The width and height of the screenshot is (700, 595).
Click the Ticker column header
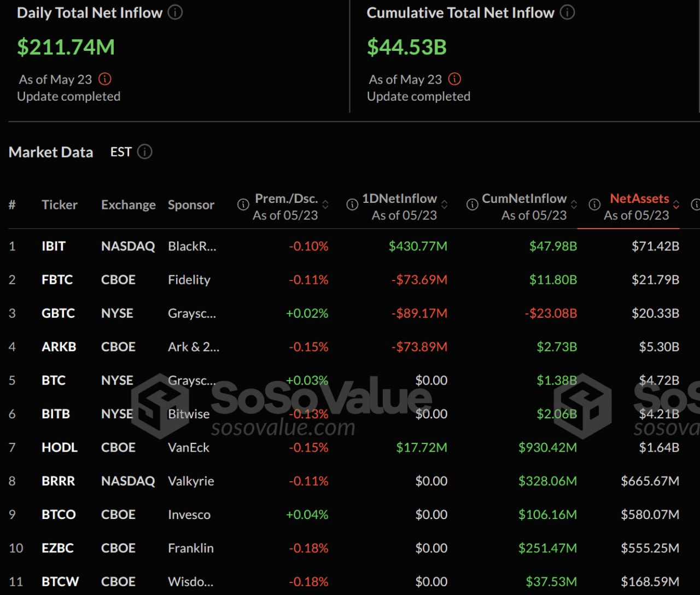60,205
